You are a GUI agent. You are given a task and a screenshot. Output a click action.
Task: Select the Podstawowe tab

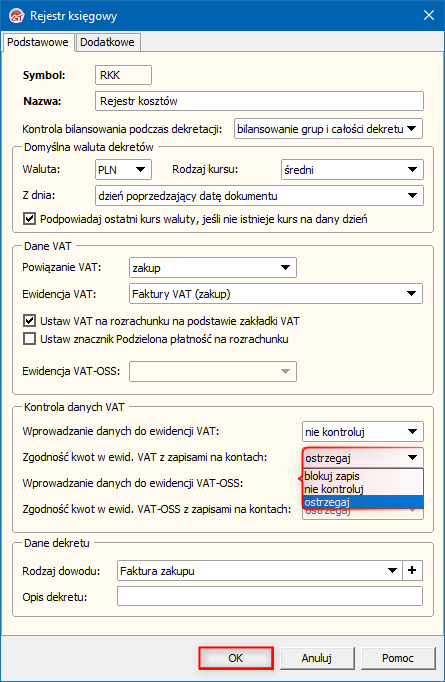[x=38, y=42]
